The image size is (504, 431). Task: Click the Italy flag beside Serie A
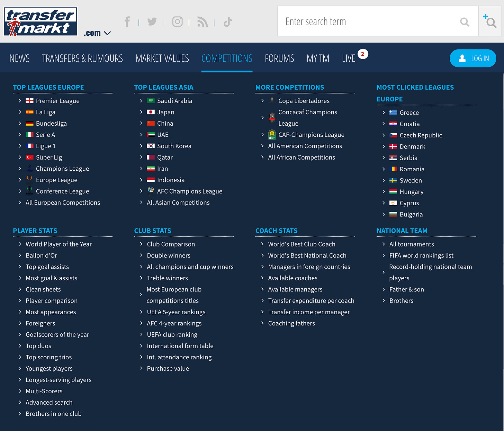click(x=29, y=135)
